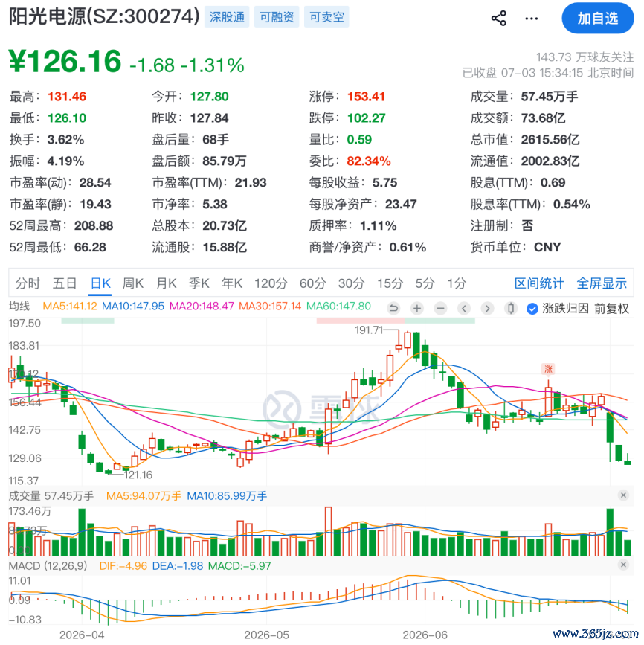Click the candlestick style icon
644x645 pixels.
click(511, 308)
